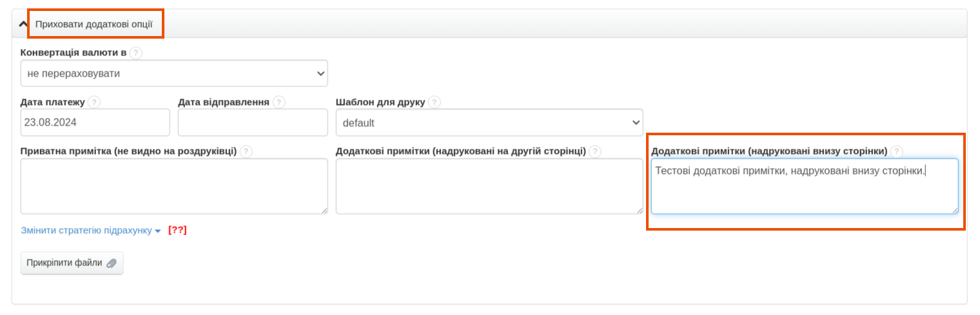
Task: Show help for second-page 'Додаткові примітки'
Action: [x=595, y=151]
